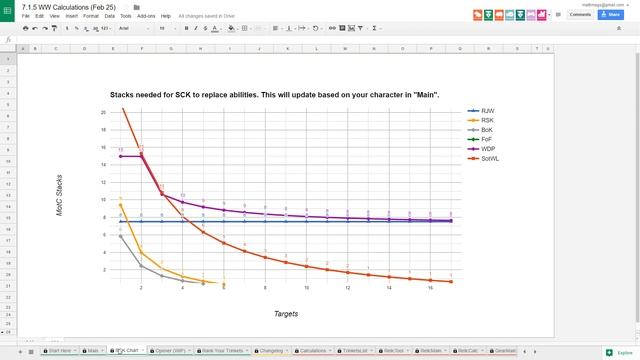This screenshot has width=640, height=360.
Task: Toggle italic formatting
Action: coord(196,28)
